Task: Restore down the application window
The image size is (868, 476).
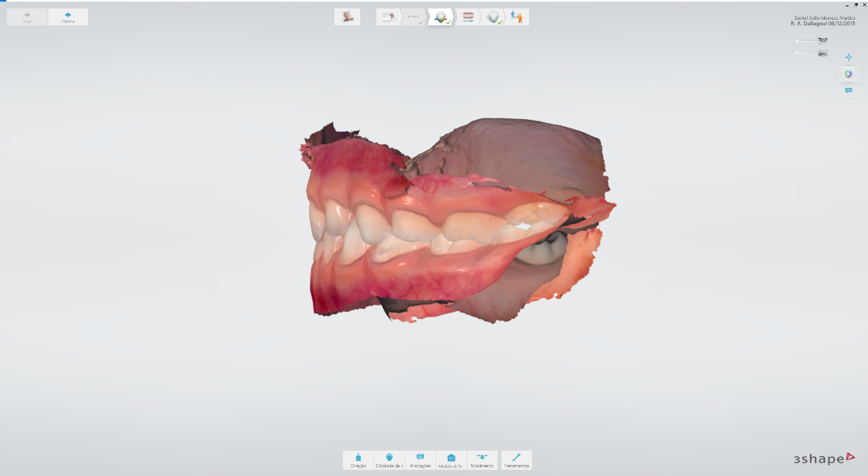Action: point(856,5)
